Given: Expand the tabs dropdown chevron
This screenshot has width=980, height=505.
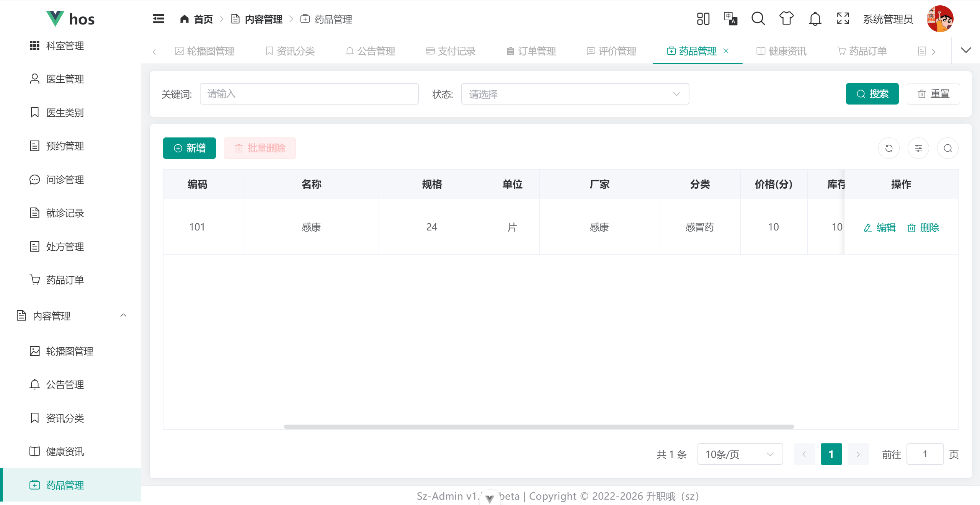Looking at the screenshot, I should coord(966,50).
